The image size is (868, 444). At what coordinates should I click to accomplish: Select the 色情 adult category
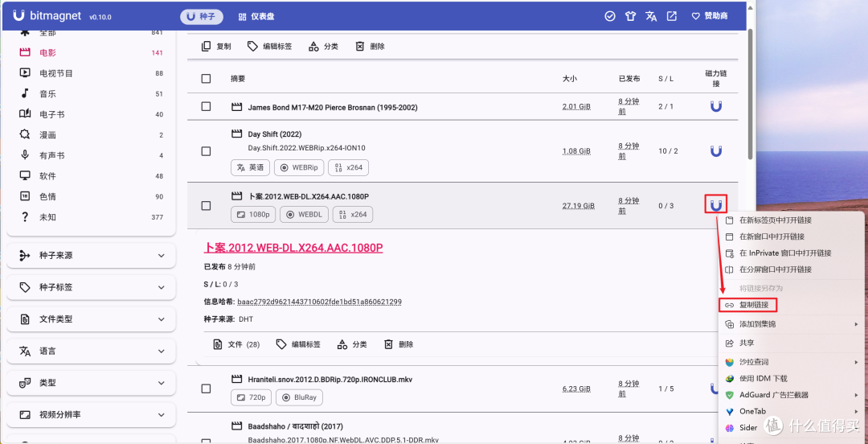pos(92,197)
